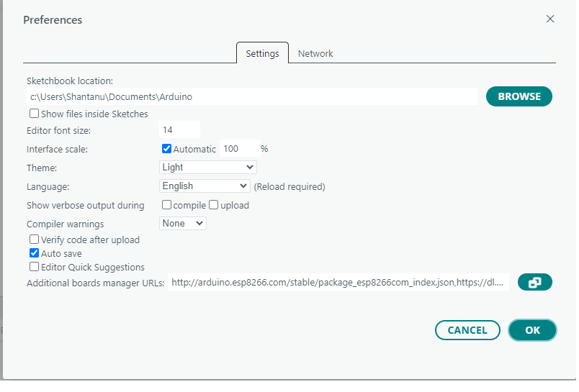Open the Theme dropdown showing Light
The width and height of the screenshot is (579, 392).
click(x=208, y=168)
